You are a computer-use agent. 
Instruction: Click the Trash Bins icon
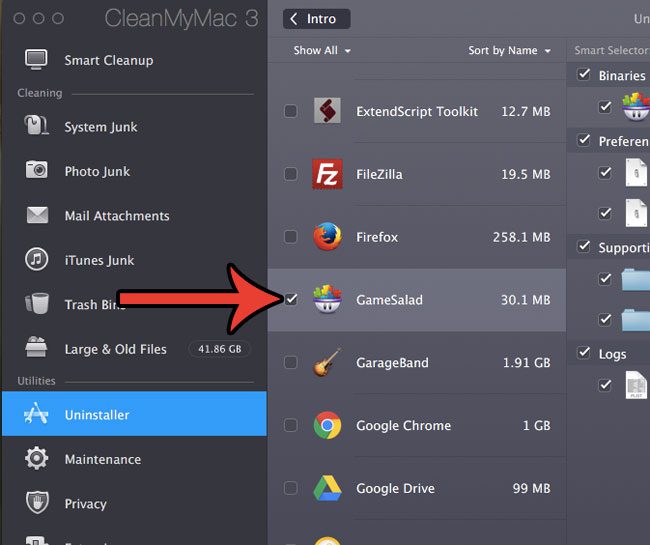37,303
